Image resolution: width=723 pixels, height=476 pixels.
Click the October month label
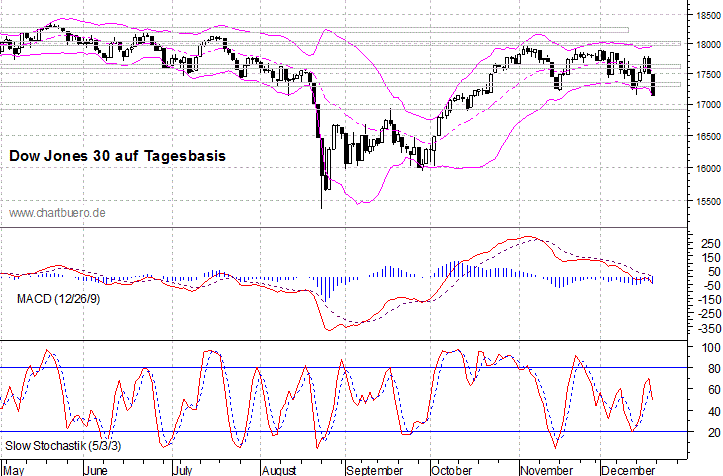tap(451, 470)
